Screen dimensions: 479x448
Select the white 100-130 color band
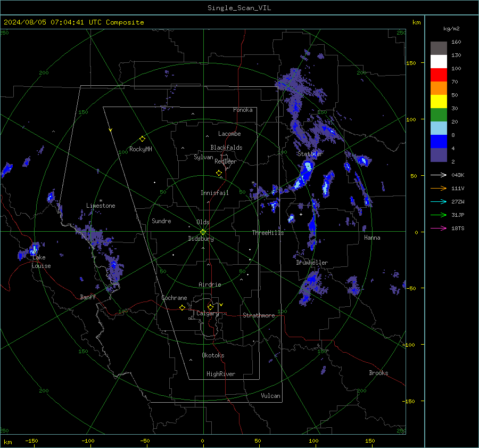point(439,62)
